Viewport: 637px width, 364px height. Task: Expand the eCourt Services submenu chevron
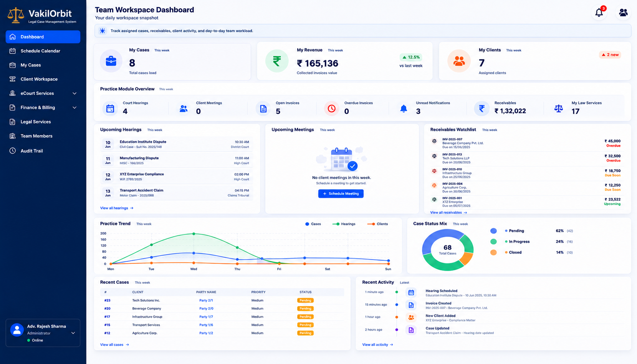click(74, 93)
